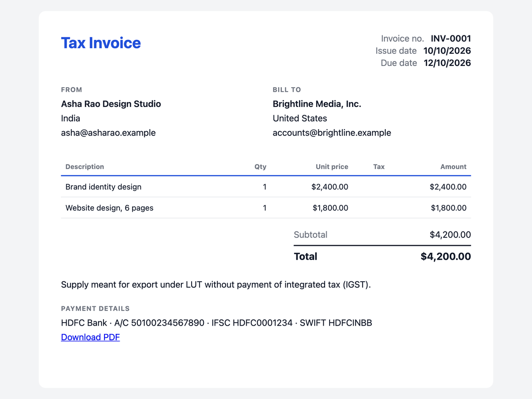Click the Website design amount $1,800.00

449,208
